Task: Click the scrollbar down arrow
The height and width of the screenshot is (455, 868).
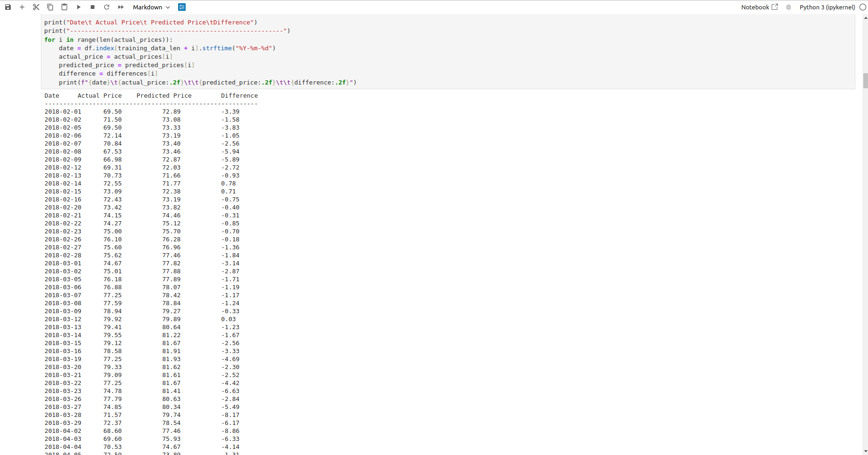Action: point(865,451)
